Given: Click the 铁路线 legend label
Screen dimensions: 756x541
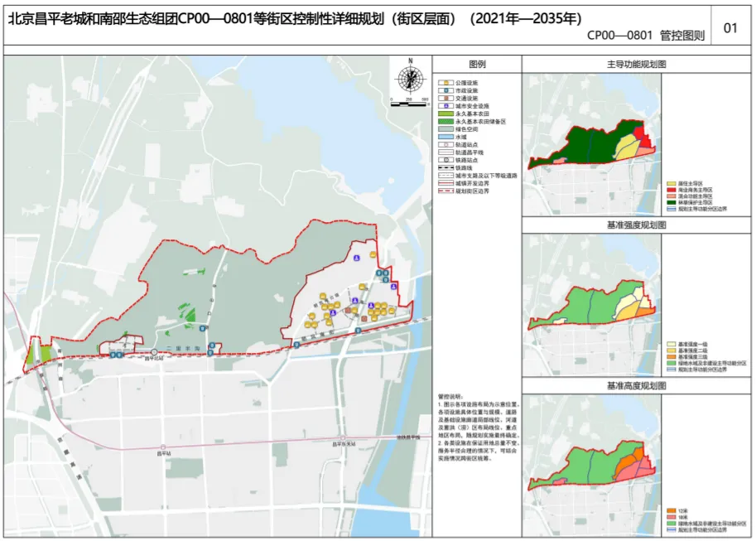Looking at the screenshot, I should click(464, 168).
